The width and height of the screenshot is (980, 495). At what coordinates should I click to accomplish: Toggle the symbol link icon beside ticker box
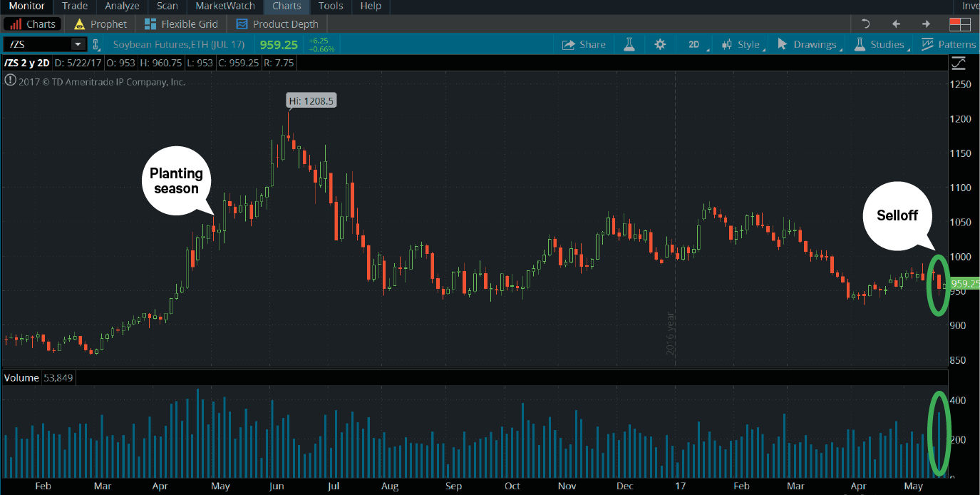pyautogui.click(x=96, y=44)
